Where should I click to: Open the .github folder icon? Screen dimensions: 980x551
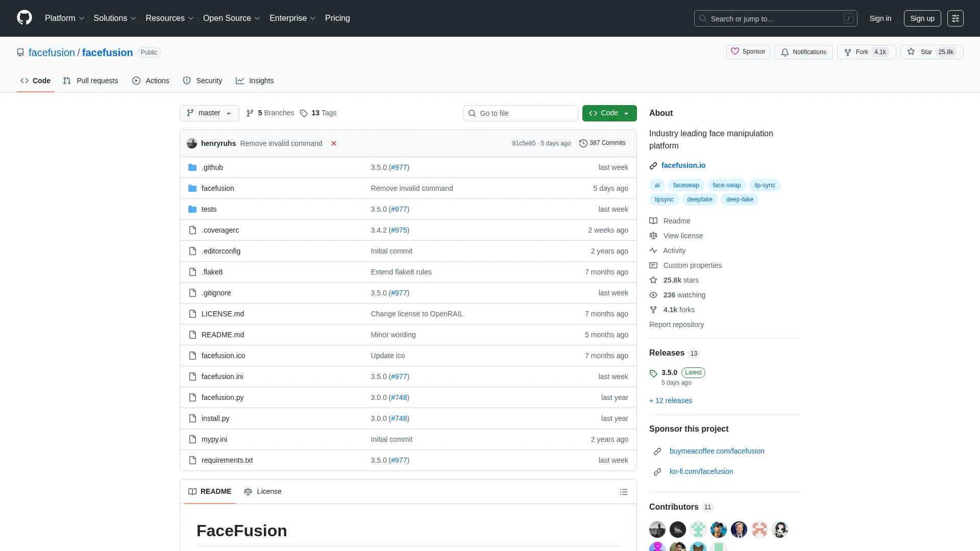click(192, 167)
